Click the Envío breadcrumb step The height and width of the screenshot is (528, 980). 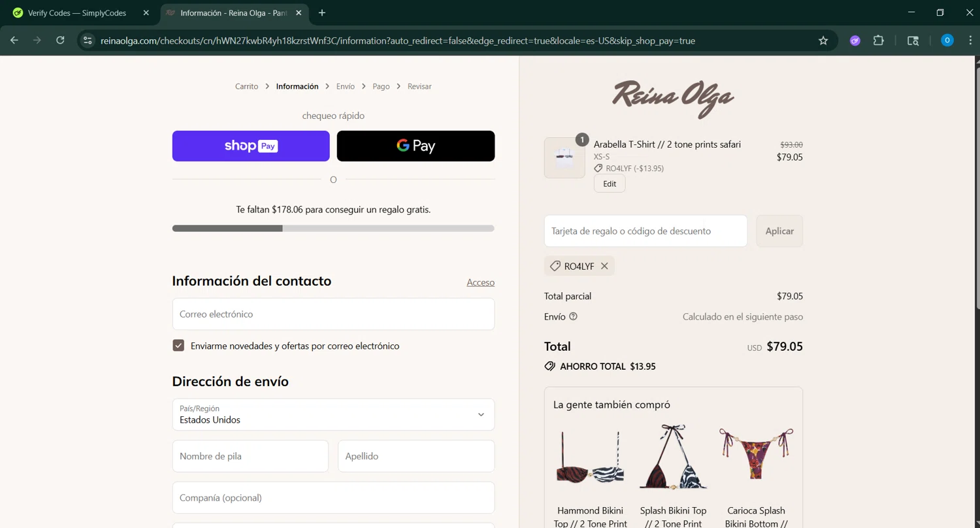pos(346,86)
